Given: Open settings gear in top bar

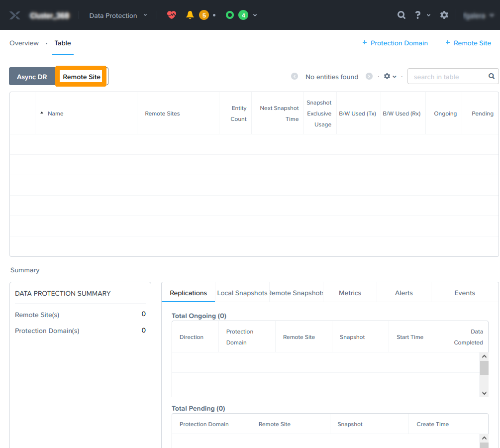Looking at the screenshot, I should tap(444, 15).
